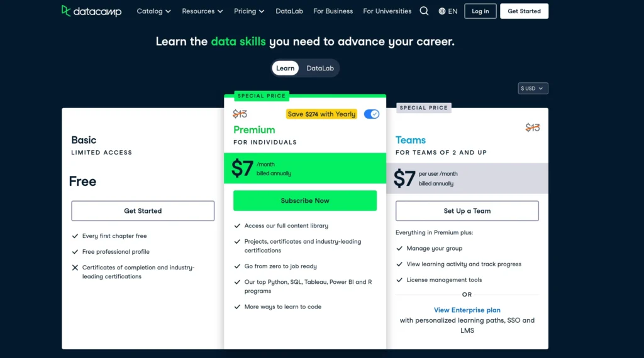
Task: Click checkmark beside Access our full content library
Action: click(237, 225)
